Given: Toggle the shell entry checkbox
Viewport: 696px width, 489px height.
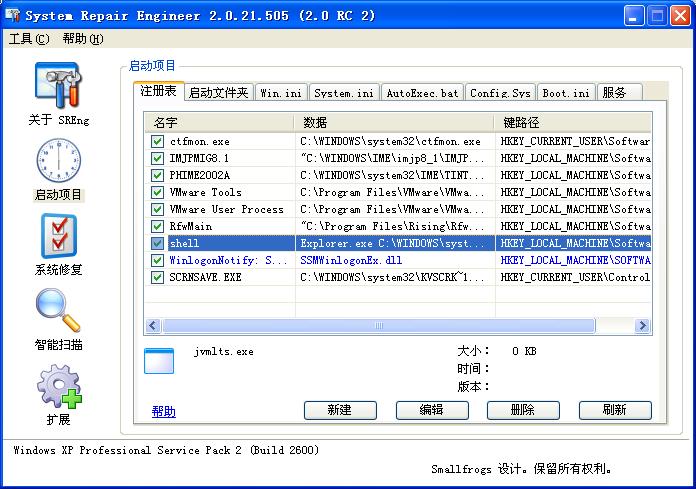Looking at the screenshot, I should click(x=157, y=243).
